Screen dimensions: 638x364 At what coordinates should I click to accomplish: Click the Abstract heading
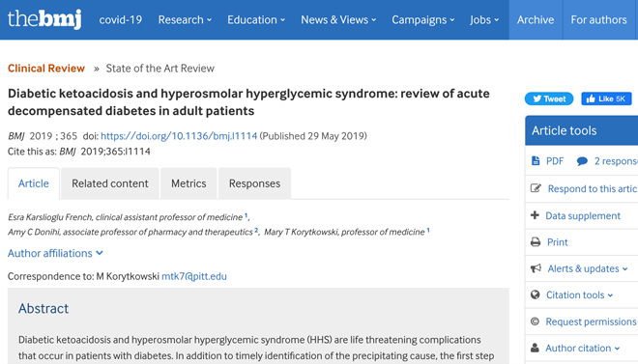(43, 308)
